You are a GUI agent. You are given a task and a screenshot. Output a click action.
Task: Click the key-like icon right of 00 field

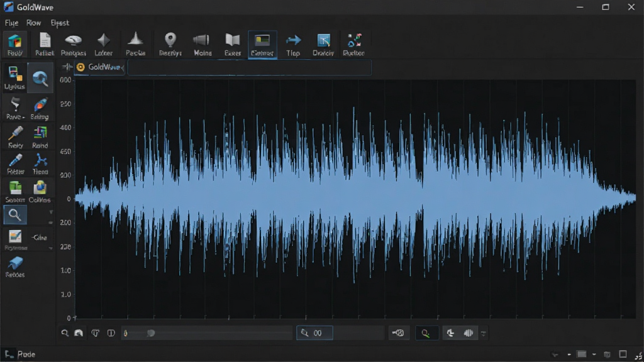398,333
